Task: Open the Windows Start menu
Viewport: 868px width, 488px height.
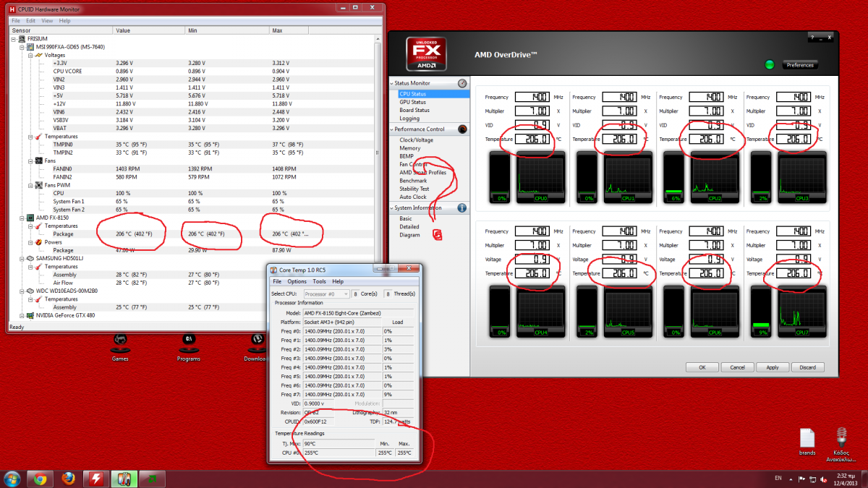Action: (12, 479)
